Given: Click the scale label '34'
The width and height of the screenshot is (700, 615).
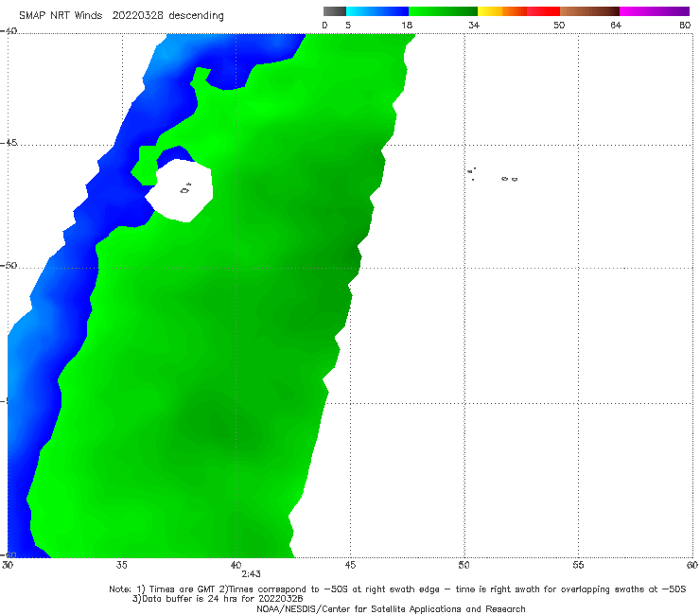Looking at the screenshot, I should point(474,26).
